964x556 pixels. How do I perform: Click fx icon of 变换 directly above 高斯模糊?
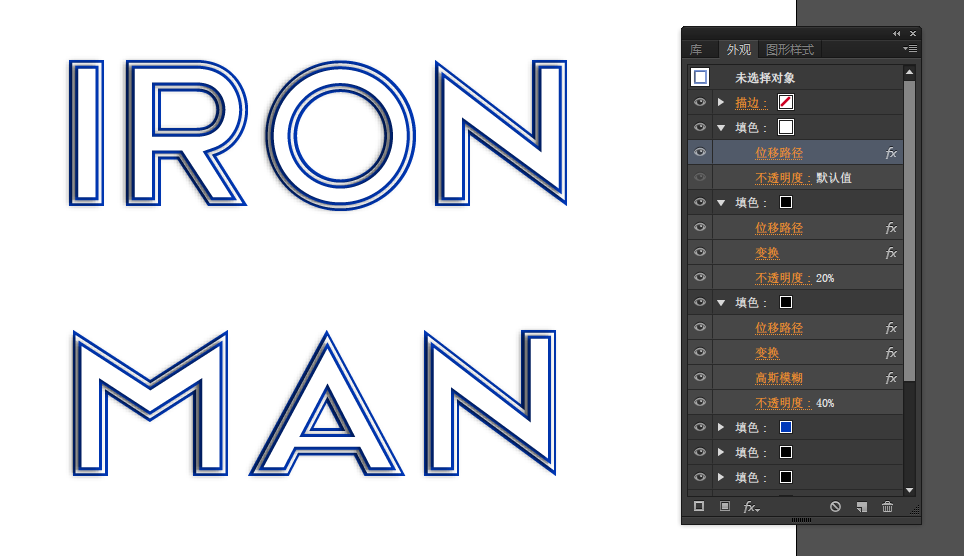(891, 352)
